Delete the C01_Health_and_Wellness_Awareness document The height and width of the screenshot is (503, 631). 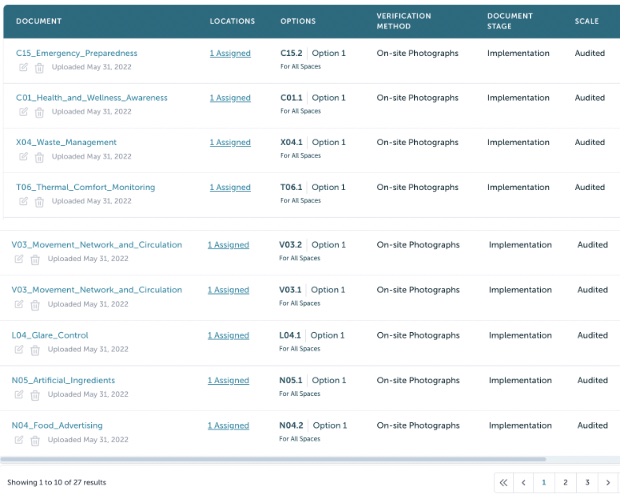tap(39, 113)
